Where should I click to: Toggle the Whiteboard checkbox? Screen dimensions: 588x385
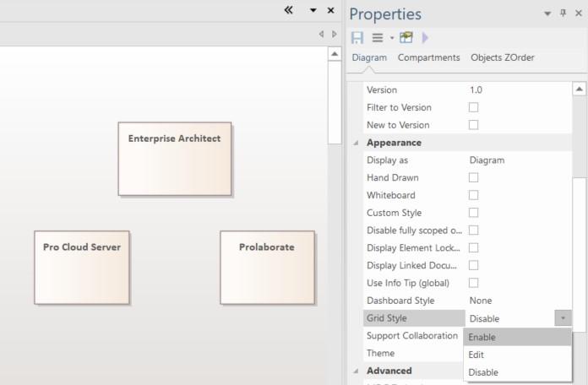473,195
